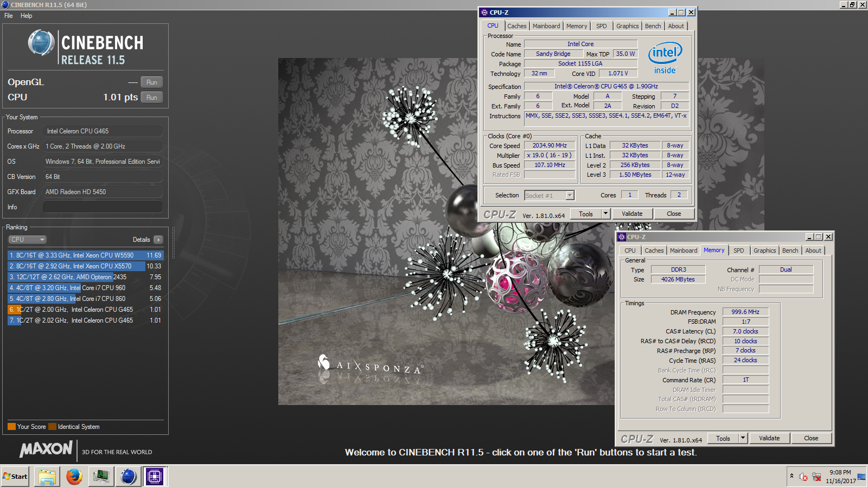The image size is (868, 488).
Task: Click the CINEBENCH title bar app icon
Action: 5,4
